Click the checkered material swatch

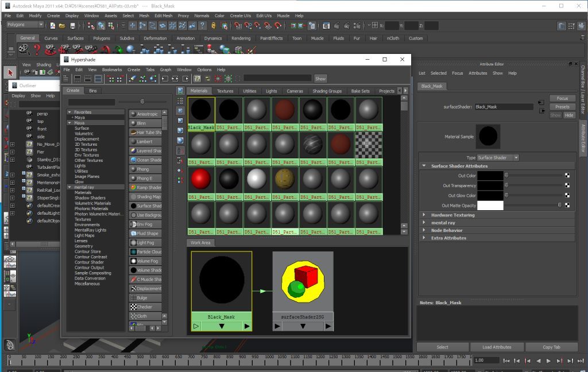[x=368, y=144]
